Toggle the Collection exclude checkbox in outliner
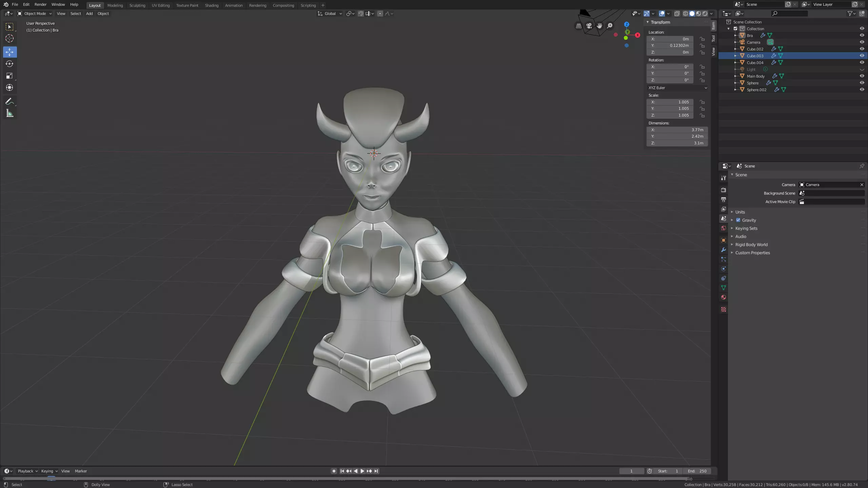 (735, 29)
